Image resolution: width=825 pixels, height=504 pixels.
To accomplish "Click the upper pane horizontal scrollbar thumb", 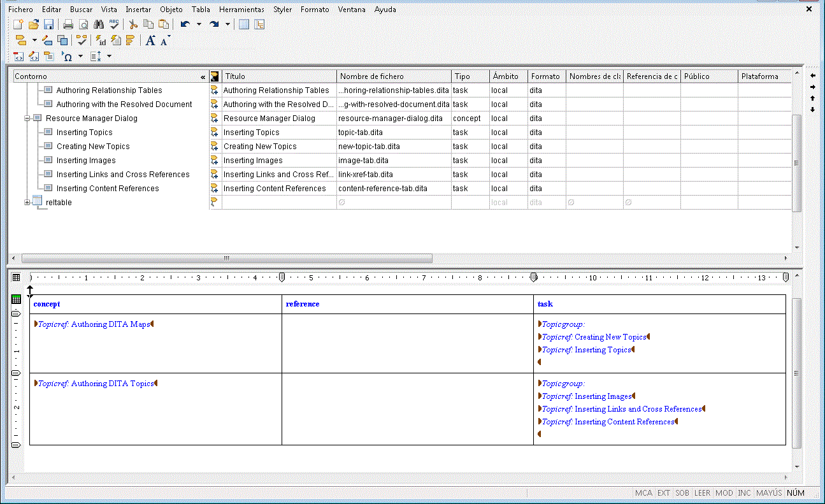I will pyautogui.click(x=227, y=259).
